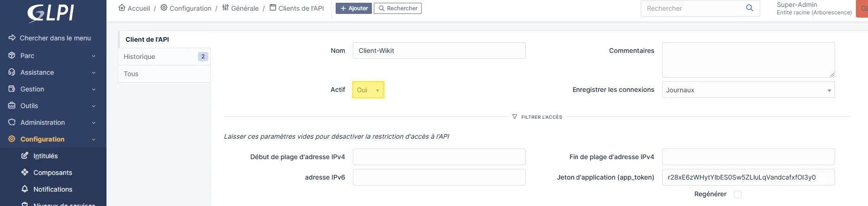
Task: Click the Nom input field
Action: 439,51
